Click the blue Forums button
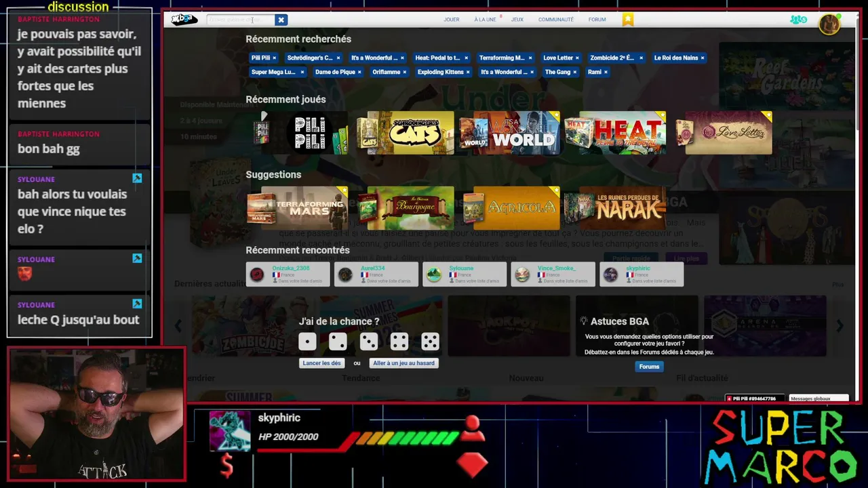 click(649, 367)
